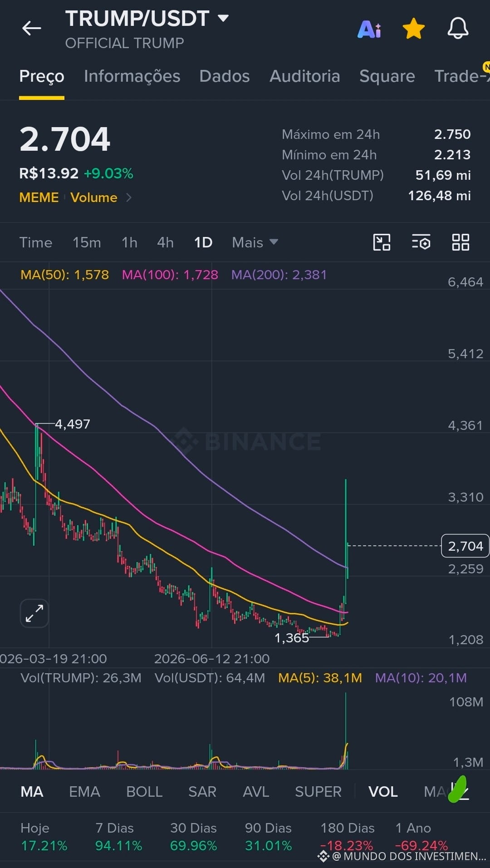Tap the Vol 24h(TRUMP) value
This screenshot has height=868, width=490.
tap(443, 175)
